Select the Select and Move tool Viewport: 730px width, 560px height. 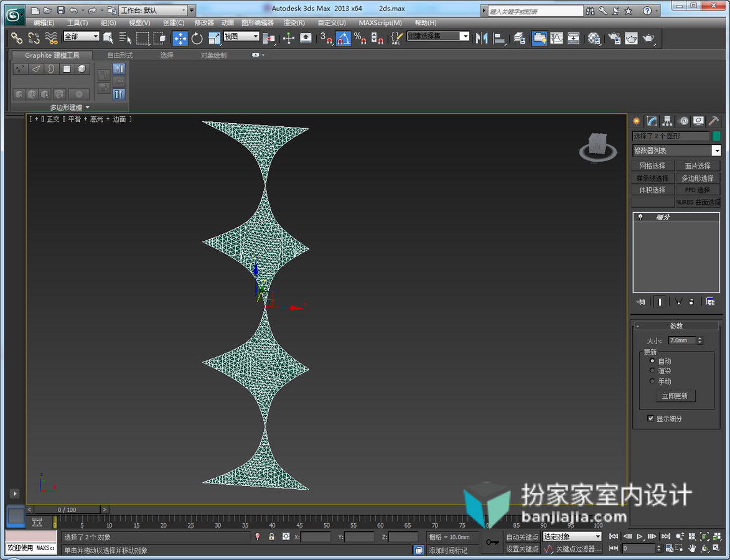click(x=180, y=38)
